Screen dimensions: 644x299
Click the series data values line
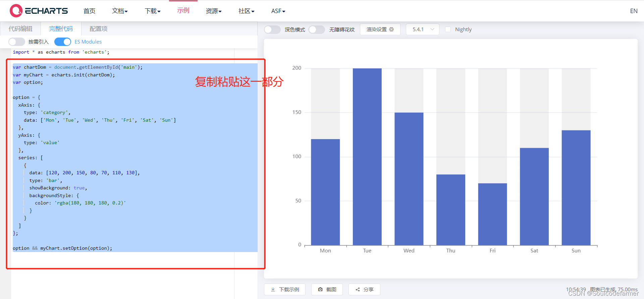click(x=84, y=173)
